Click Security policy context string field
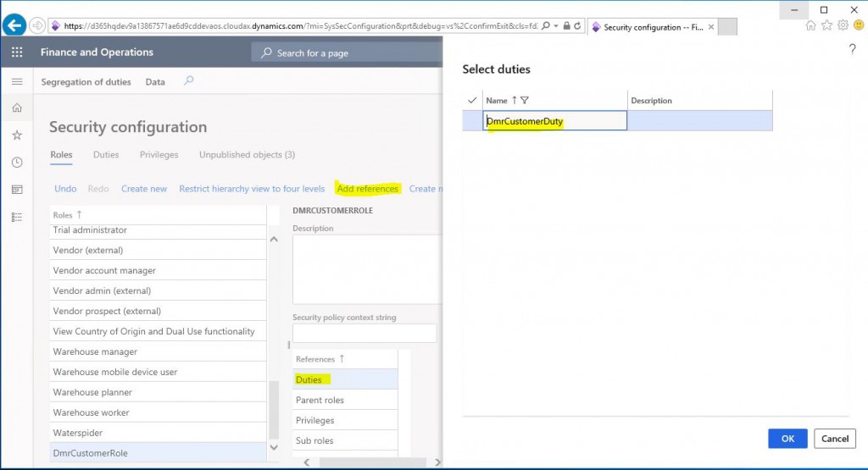 click(x=364, y=333)
